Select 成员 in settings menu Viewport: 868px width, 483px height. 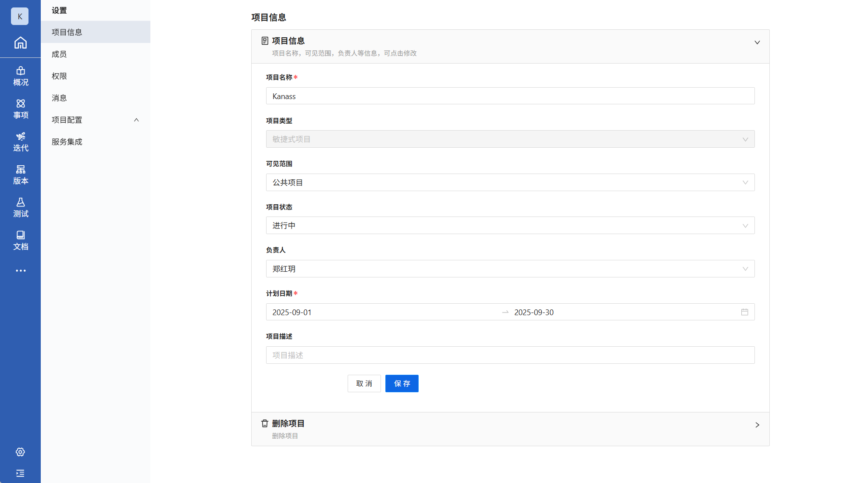(x=59, y=54)
